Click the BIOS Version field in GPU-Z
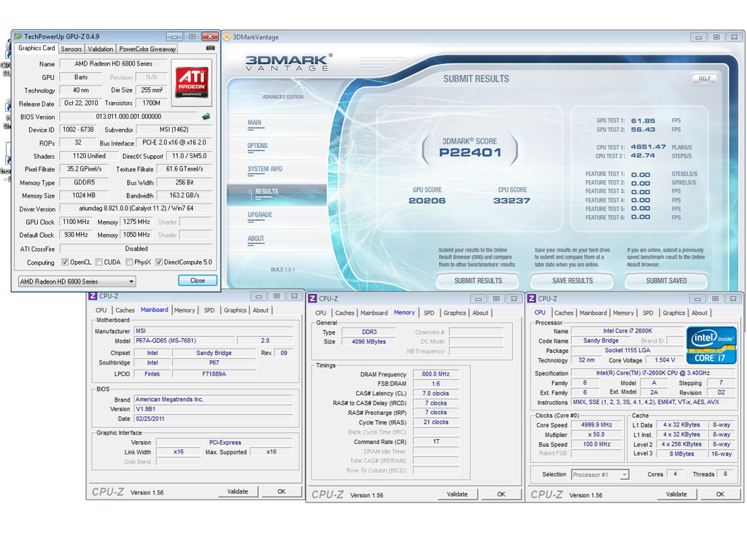This screenshot has width=747, height=560. tap(128, 117)
